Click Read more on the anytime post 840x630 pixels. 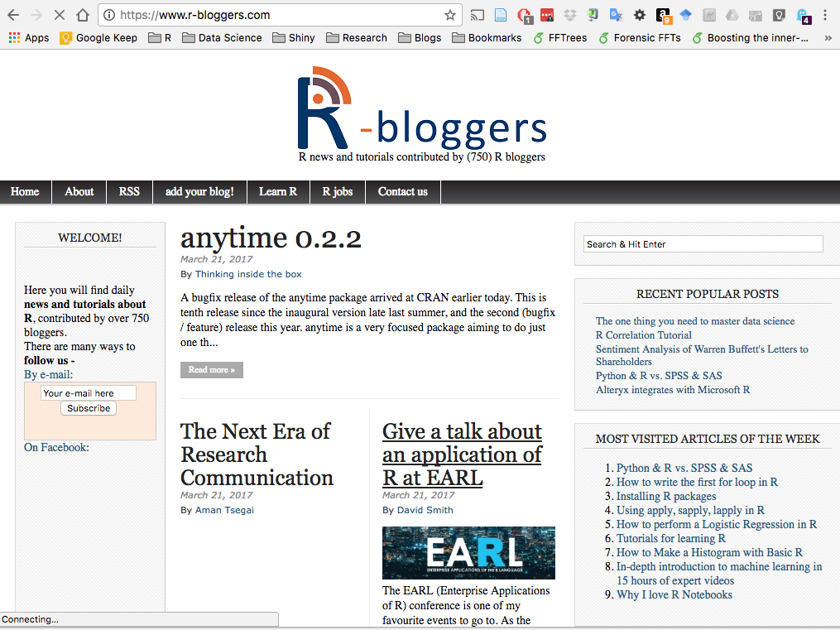[x=212, y=370]
